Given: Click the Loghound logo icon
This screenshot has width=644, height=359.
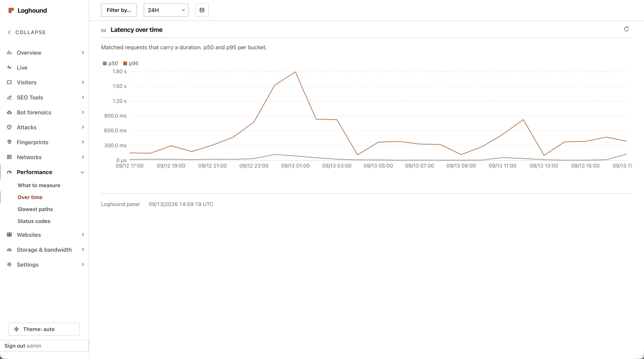Looking at the screenshot, I should [11, 10].
